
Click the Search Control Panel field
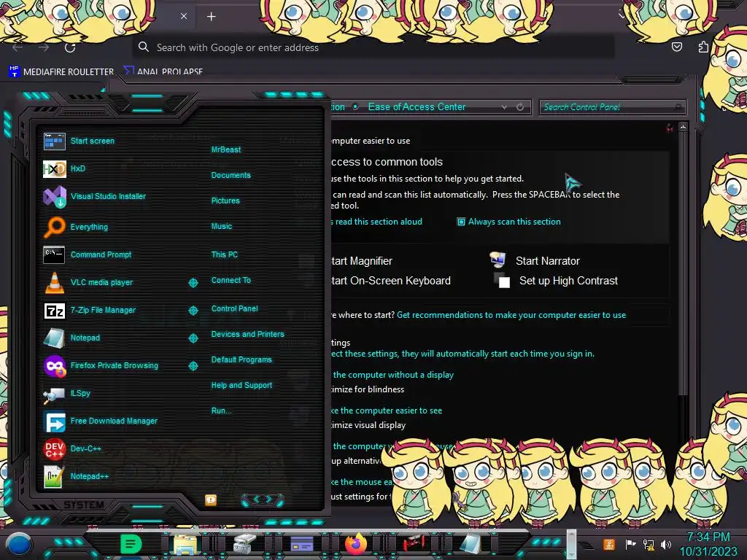612,107
